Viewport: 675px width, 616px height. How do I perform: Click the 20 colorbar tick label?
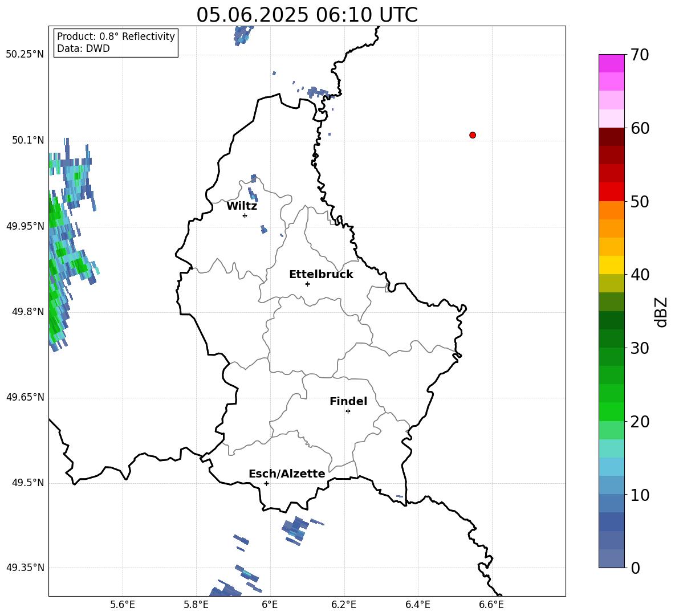640,422
